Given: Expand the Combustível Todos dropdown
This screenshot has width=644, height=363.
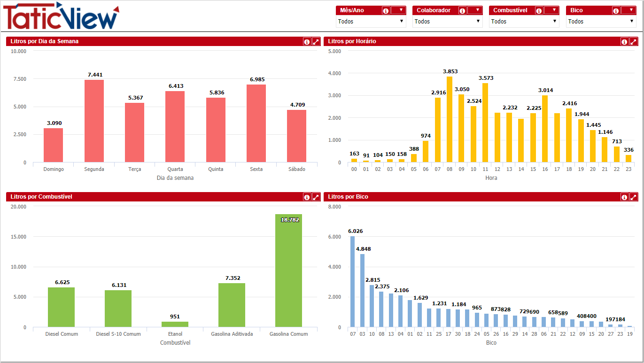Looking at the screenshot, I should point(524,22).
